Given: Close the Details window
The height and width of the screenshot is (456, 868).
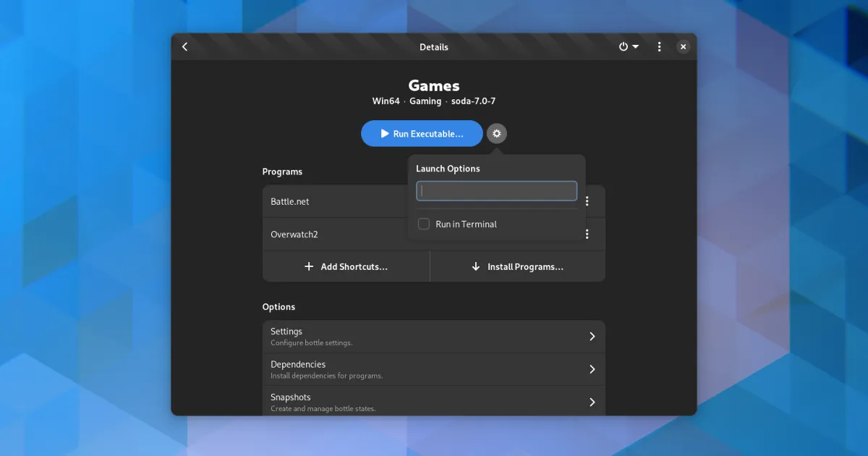Looking at the screenshot, I should pos(683,47).
